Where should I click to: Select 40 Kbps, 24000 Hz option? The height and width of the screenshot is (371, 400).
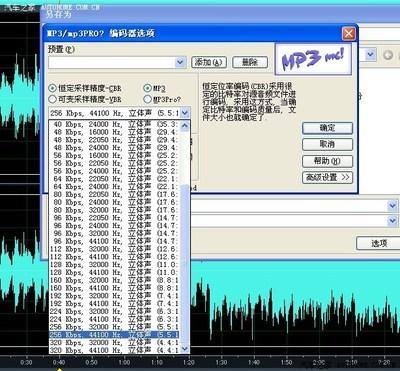click(114, 124)
